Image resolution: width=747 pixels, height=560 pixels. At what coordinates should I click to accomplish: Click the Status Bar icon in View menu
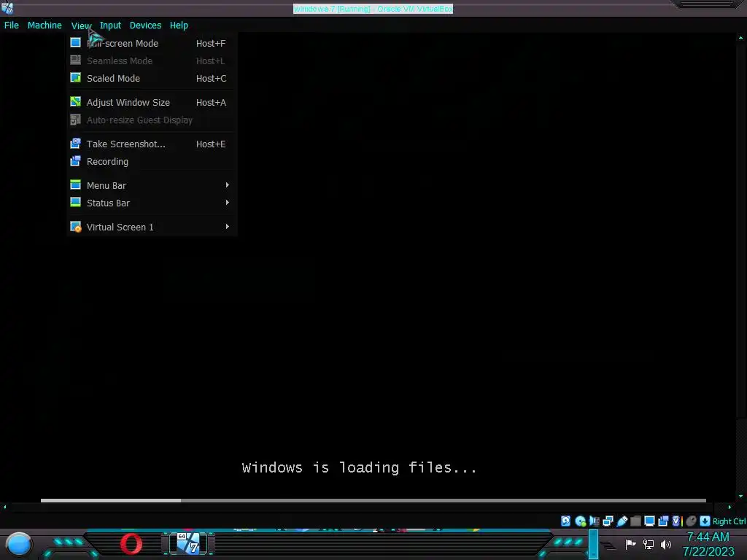(x=75, y=203)
